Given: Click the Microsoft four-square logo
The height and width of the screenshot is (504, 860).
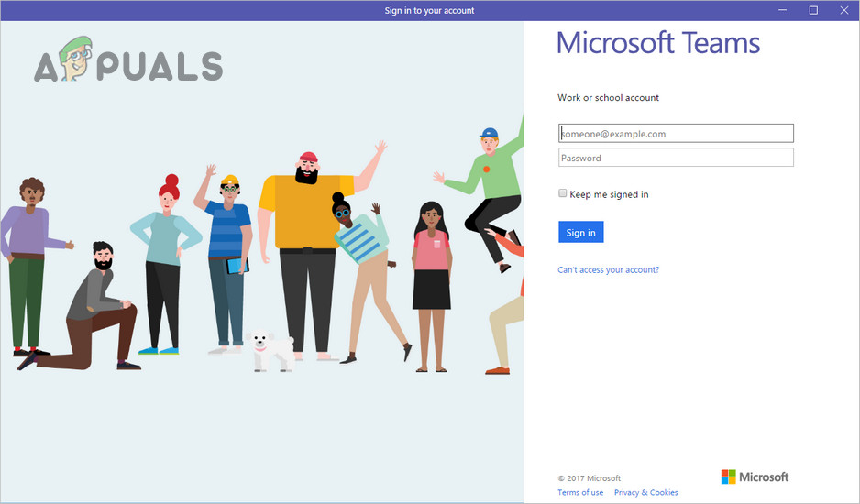Looking at the screenshot, I should (x=728, y=477).
